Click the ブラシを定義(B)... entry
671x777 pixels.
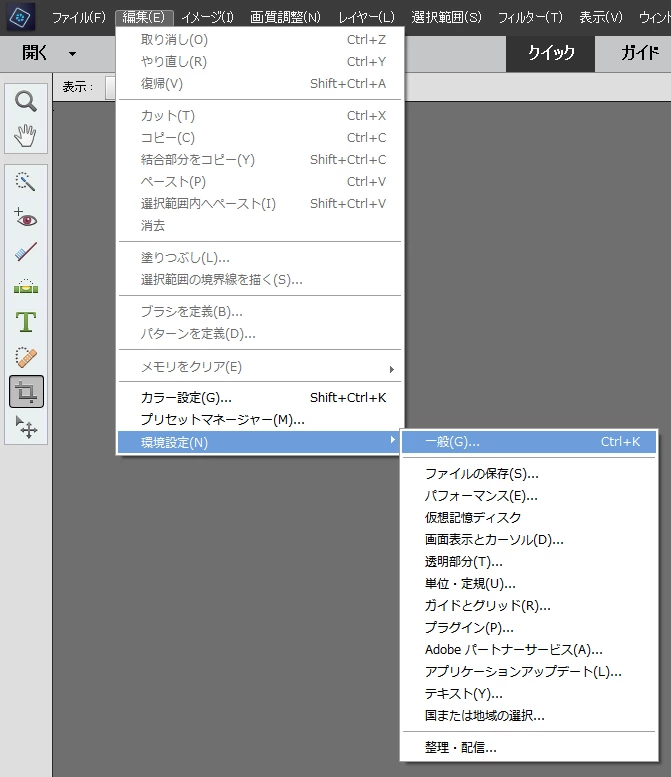coord(260,312)
